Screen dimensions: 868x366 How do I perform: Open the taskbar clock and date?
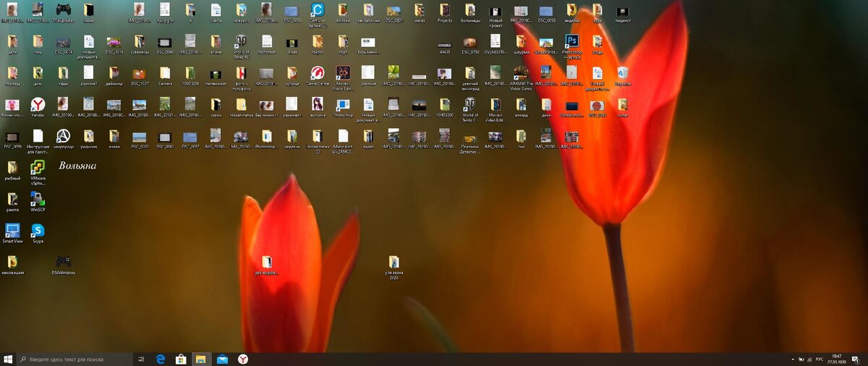tap(837, 359)
